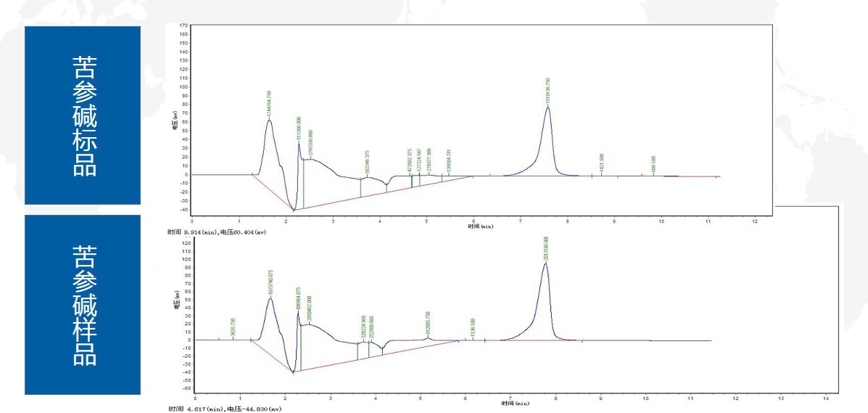The height and width of the screenshot is (413, 868).
Task: Click status text 时间 9.914(min),电压60.404(mv)
Action: [218, 232]
